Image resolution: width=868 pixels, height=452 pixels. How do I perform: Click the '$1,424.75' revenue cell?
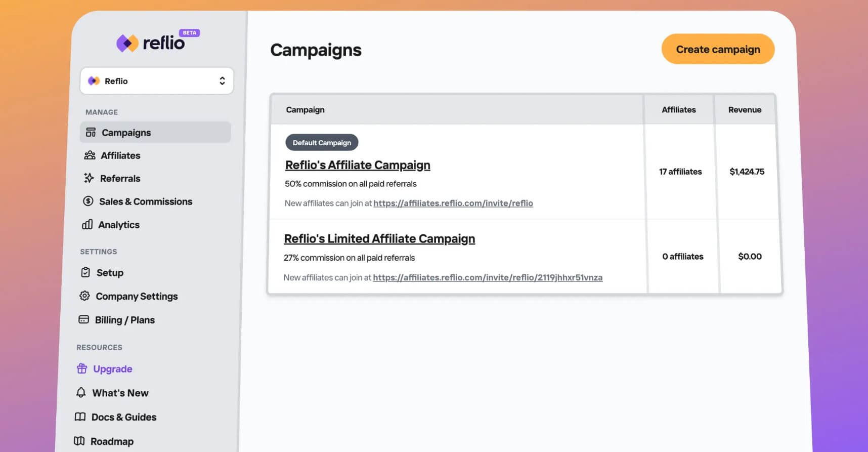(x=747, y=172)
